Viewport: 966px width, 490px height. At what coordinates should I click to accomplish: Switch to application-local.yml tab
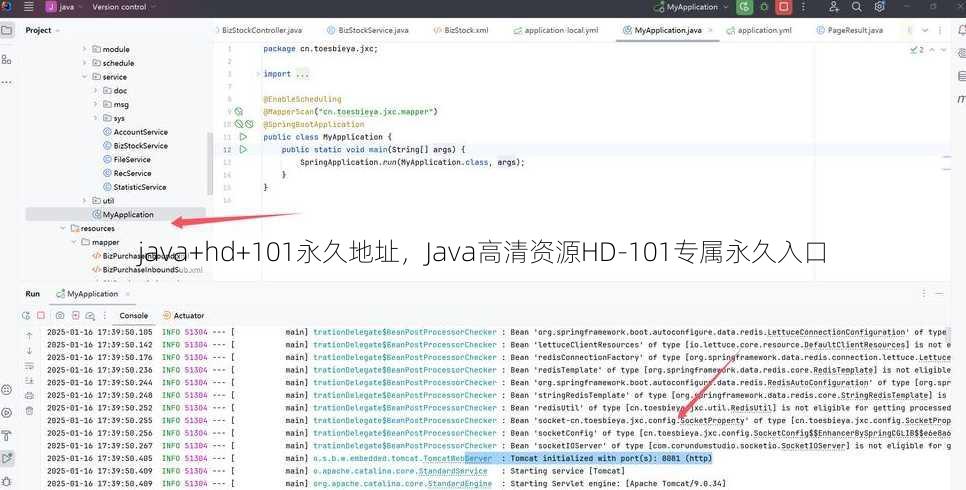click(556, 30)
